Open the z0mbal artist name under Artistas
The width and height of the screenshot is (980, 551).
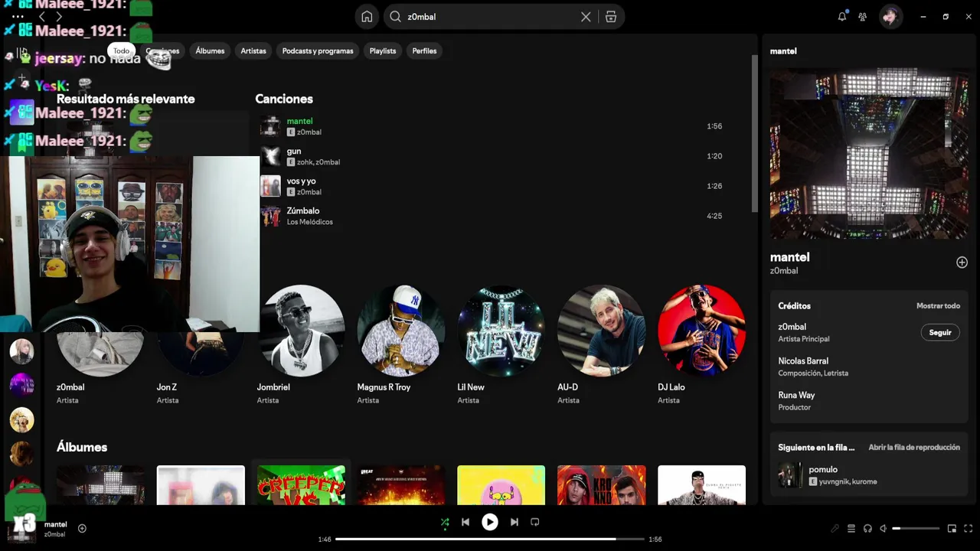click(x=70, y=387)
